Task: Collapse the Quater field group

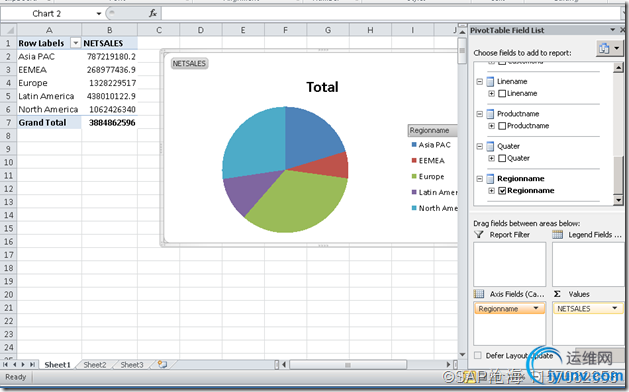Action: pyautogui.click(x=479, y=146)
